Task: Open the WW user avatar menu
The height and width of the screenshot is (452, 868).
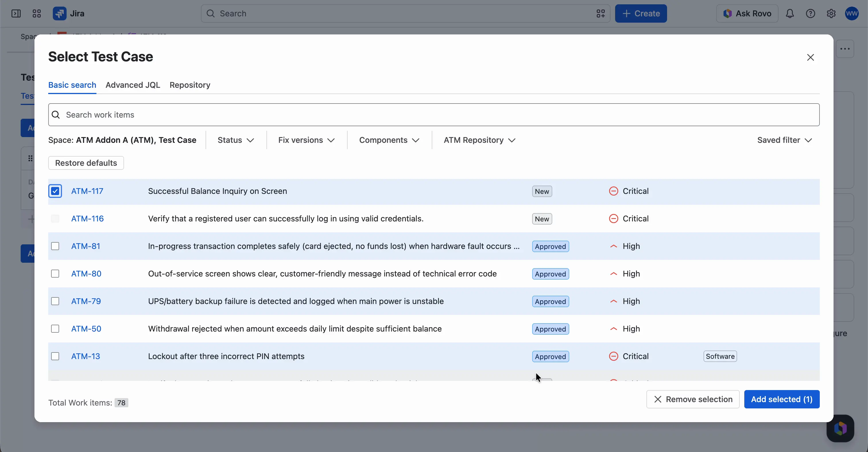Action: coord(852,13)
